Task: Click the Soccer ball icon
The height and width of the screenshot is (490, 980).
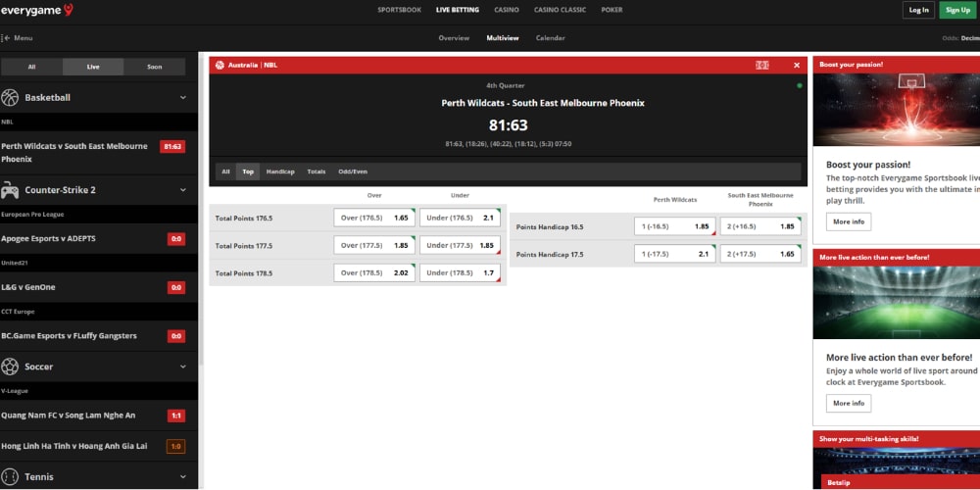Action: (10, 367)
